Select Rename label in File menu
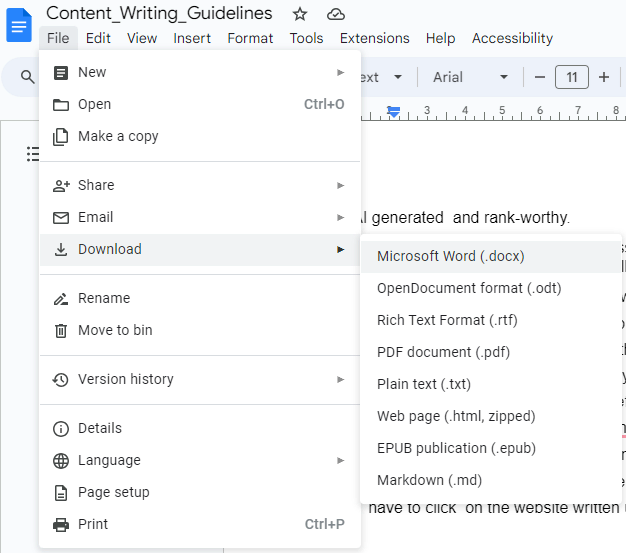This screenshot has width=626, height=553. 104,299
